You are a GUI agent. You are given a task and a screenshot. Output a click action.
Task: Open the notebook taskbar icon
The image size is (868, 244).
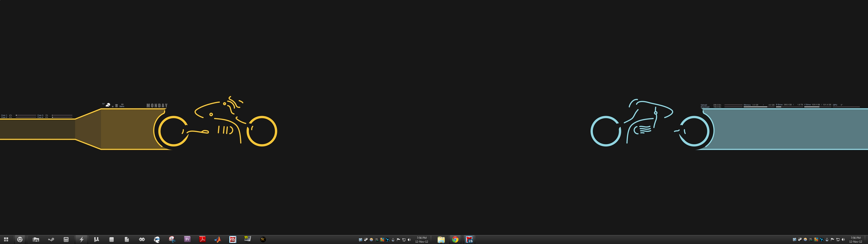[x=111, y=240]
